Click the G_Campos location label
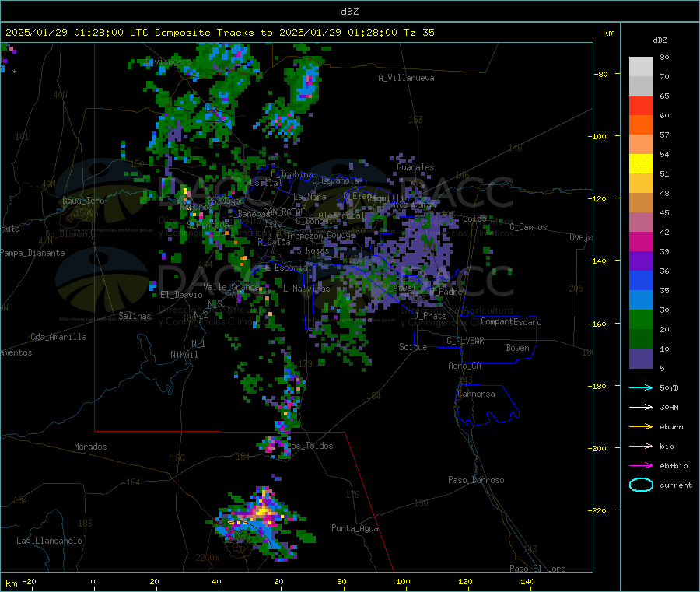The height and width of the screenshot is (592, 700). 528,227
